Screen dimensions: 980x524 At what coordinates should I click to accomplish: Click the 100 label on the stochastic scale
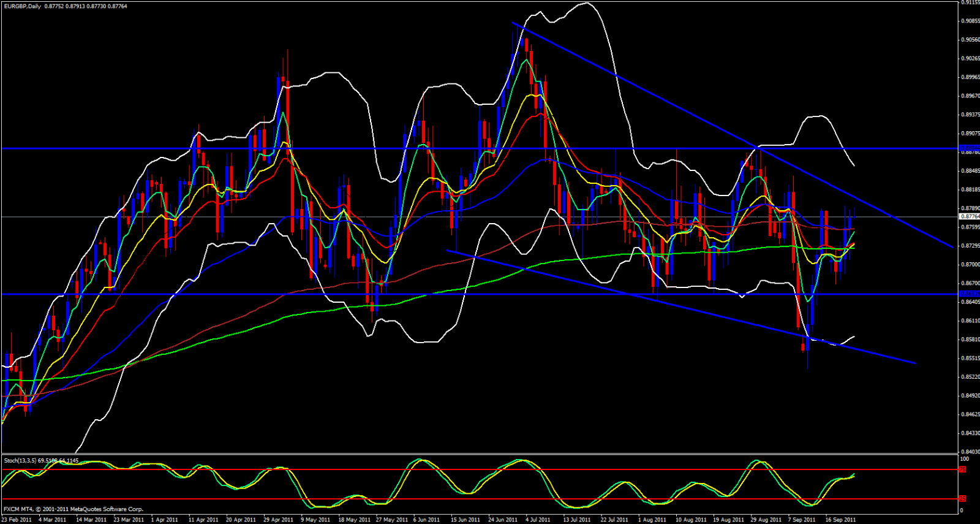964,459
